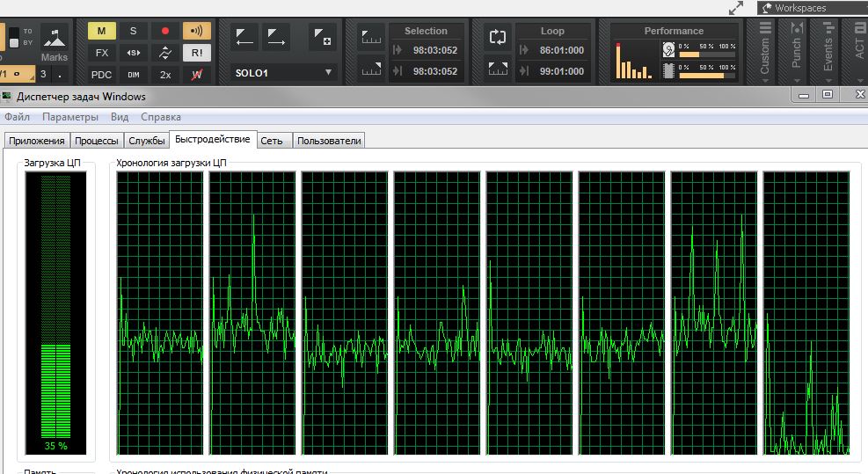Click the Marks module label
Screen dimensions: 868x474
(x=55, y=57)
